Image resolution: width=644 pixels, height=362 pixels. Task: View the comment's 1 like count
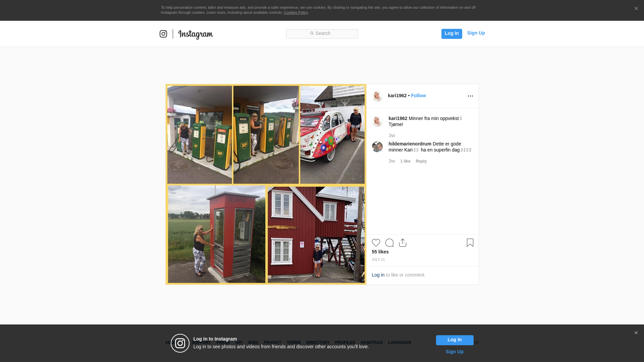tap(405, 161)
